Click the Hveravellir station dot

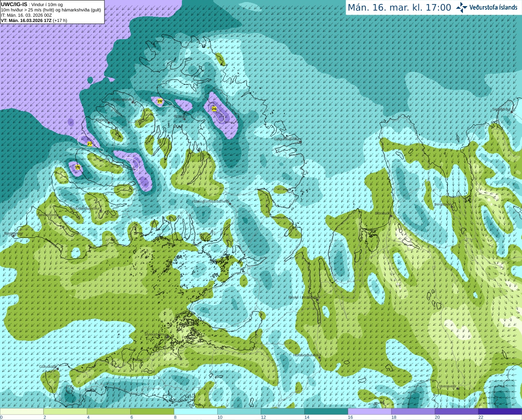tap(458, 388)
